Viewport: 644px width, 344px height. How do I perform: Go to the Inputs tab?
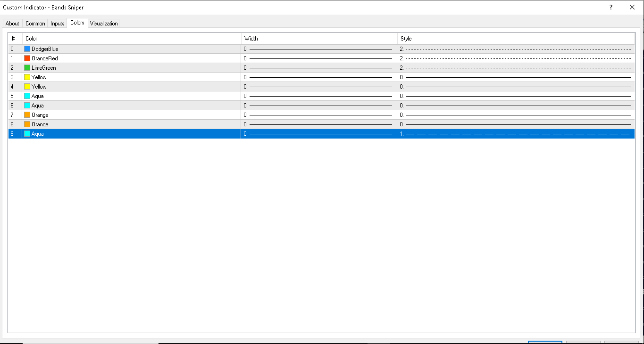(x=58, y=24)
